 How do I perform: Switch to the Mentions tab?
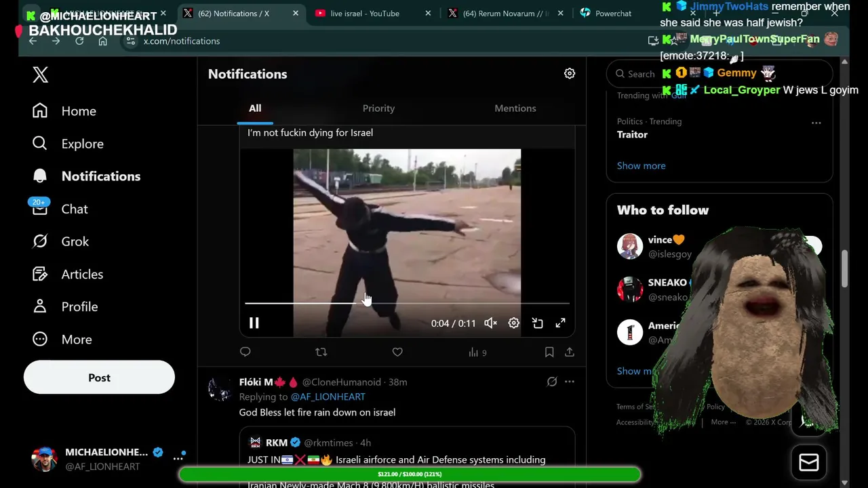[515, 108]
